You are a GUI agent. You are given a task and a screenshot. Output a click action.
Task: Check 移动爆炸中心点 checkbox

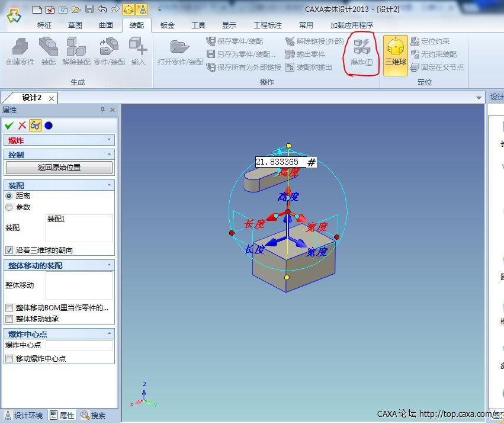(x=9, y=358)
